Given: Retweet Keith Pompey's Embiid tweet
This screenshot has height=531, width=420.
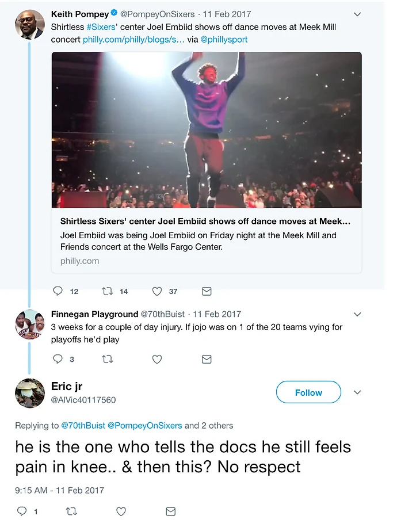Looking at the screenshot, I should [x=108, y=291].
